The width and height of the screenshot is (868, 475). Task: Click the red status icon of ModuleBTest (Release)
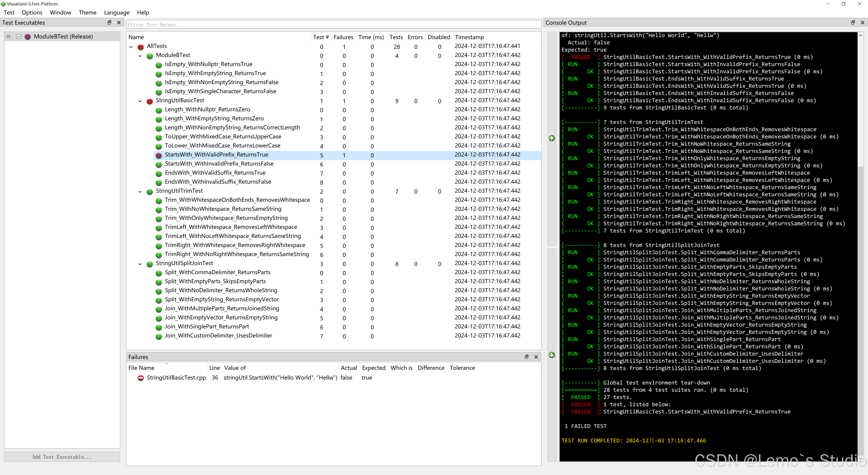[x=28, y=36]
